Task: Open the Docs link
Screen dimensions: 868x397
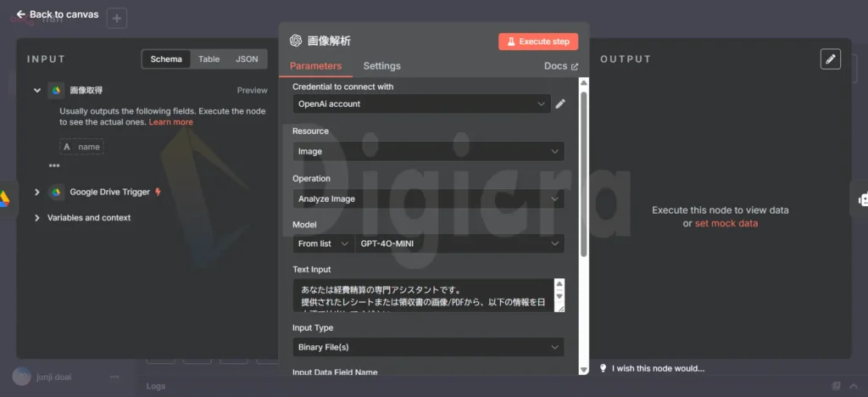Action: (561, 66)
